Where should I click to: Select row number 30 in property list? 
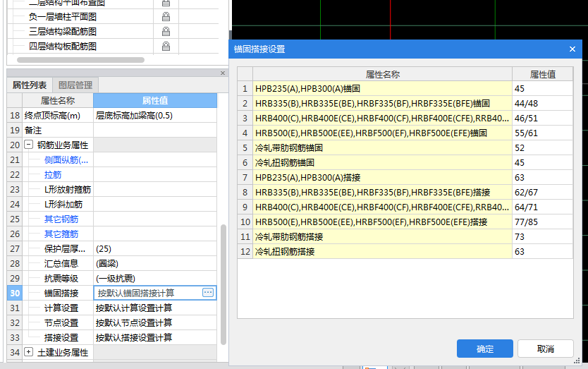(15, 293)
